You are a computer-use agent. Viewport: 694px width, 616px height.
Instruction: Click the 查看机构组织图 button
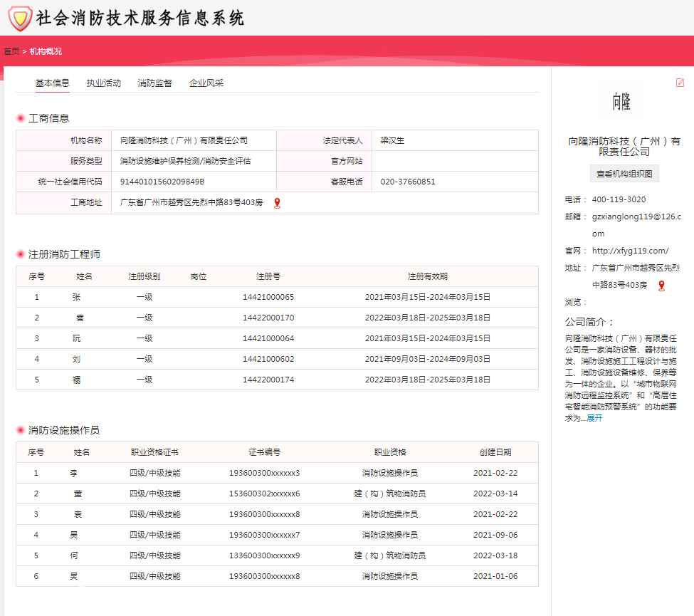tap(624, 174)
